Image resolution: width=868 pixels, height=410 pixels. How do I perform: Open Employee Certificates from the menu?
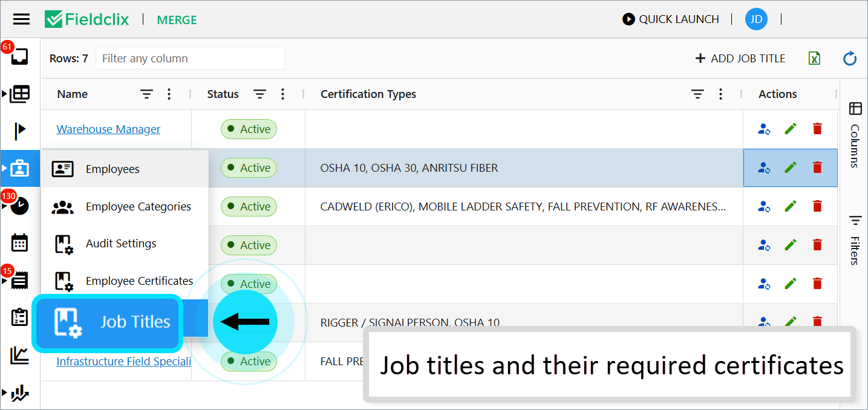125,281
